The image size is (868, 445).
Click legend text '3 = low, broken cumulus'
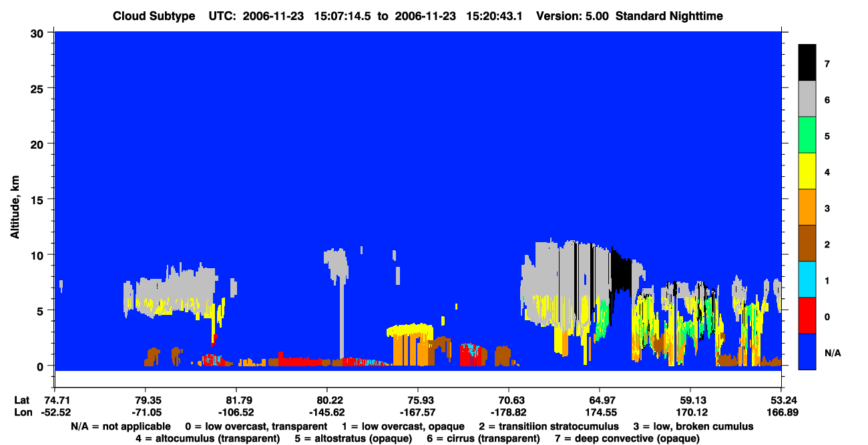[694, 426]
